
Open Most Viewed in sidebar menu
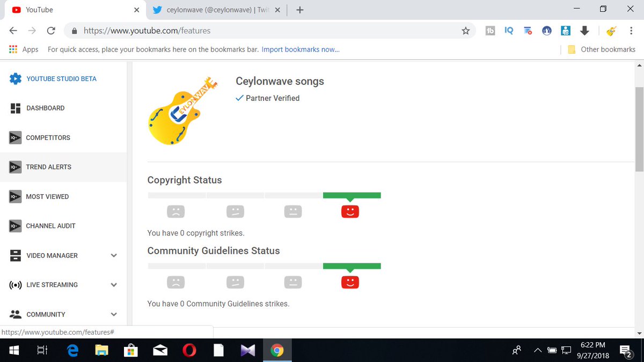[x=63, y=196]
